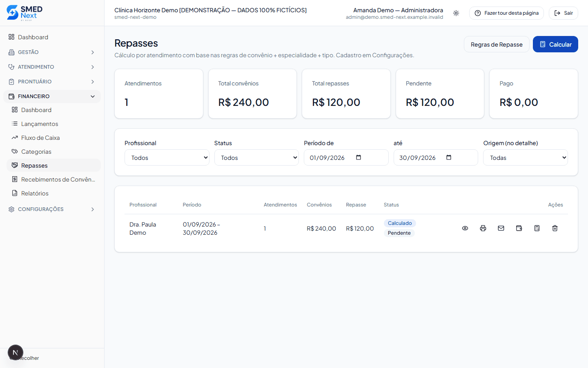Click the Período de date field
Screen dimensions: 588x368
(346, 157)
